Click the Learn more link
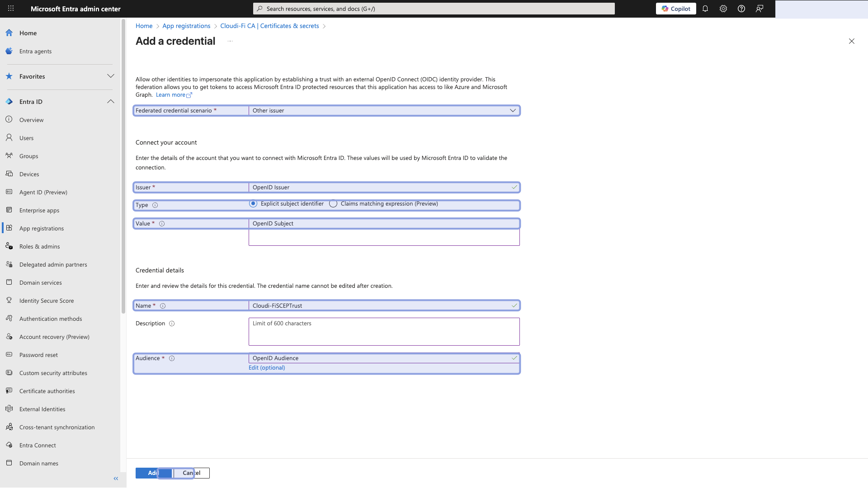Screen dimensions: 868x488 coord(171,94)
